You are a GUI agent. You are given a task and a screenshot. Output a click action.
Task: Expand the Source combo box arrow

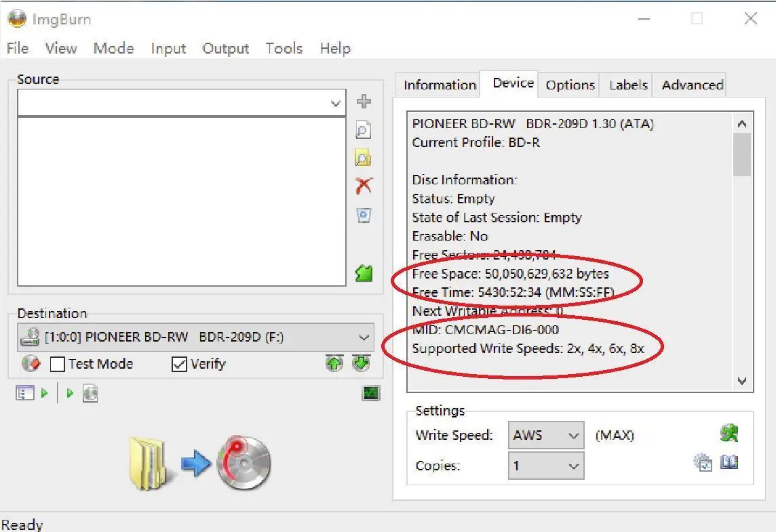point(336,103)
